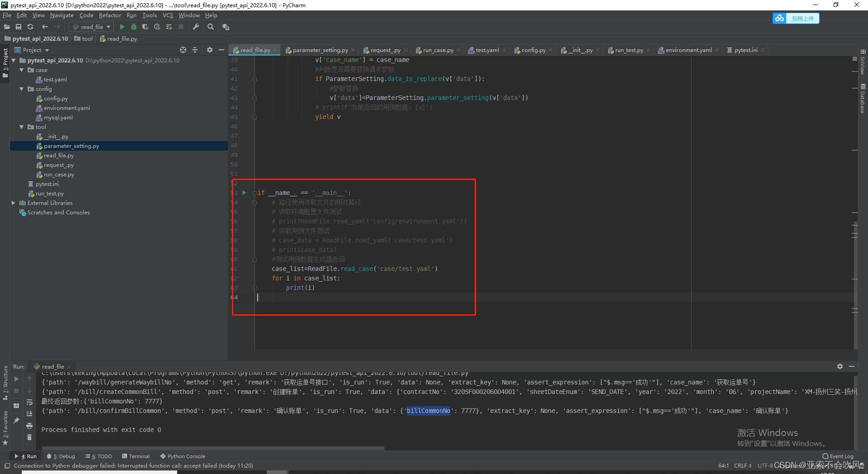Click the locate-current-file target icon in Project panel
This screenshot has width=868, height=474.
[x=183, y=50]
